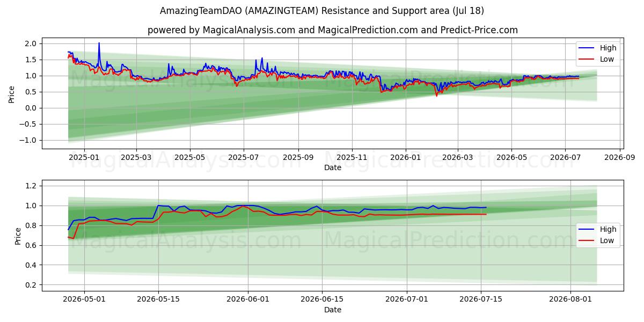Click the '2026-09' tick label on top chart
The image size is (644, 322).
point(620,158)
